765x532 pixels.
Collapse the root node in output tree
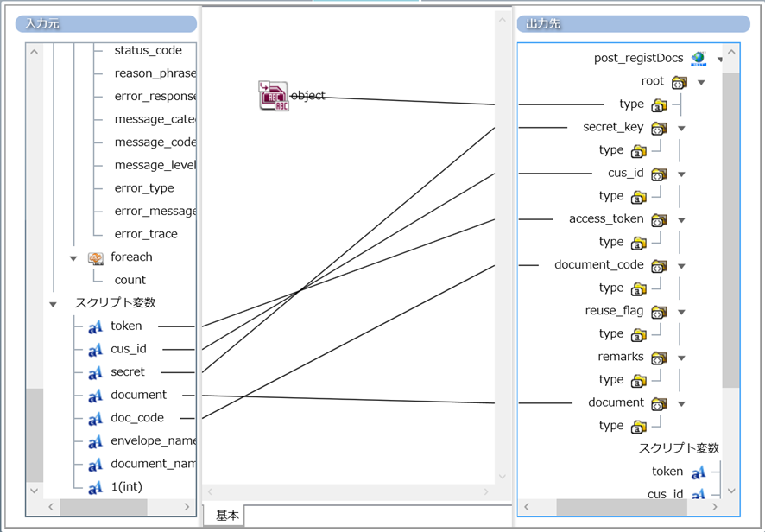tap(701, 83)
